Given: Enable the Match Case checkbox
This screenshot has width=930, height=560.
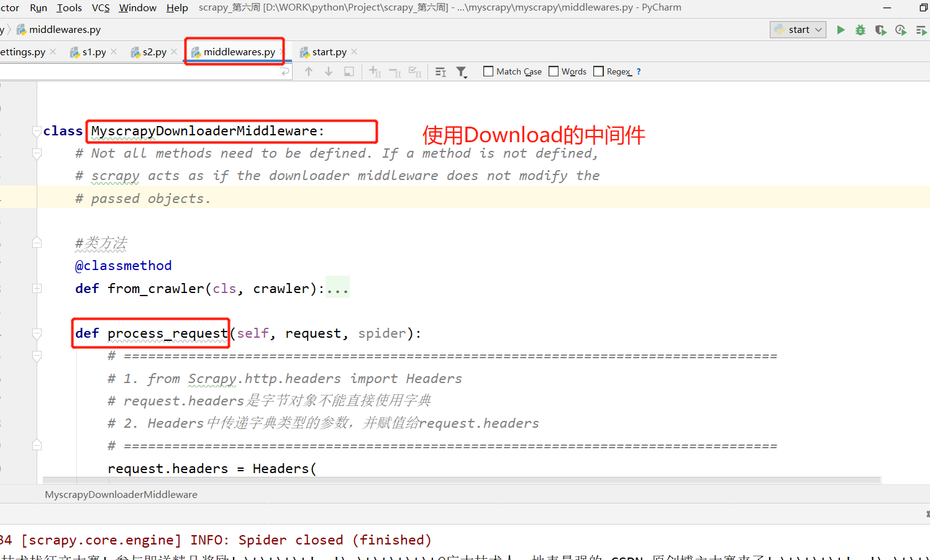Looking at the screenshot, I should click(x=488, y=71).
